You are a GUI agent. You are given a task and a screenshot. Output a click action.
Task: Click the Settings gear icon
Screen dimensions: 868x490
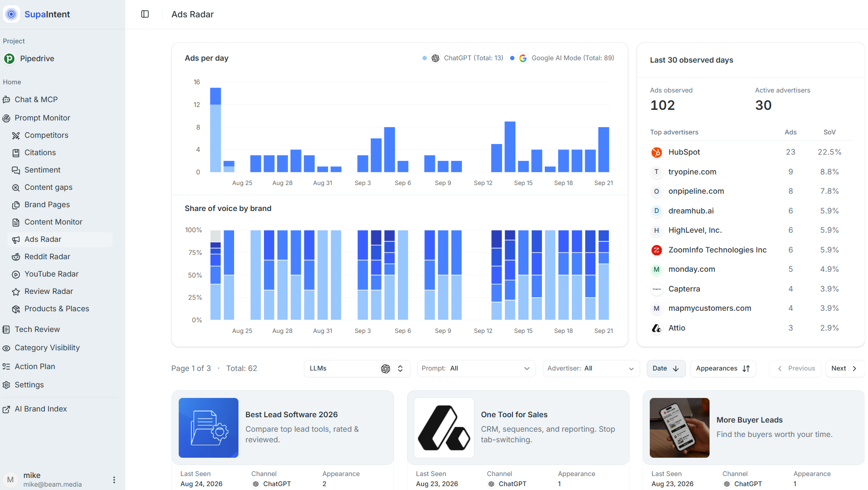tap(6, 385)
